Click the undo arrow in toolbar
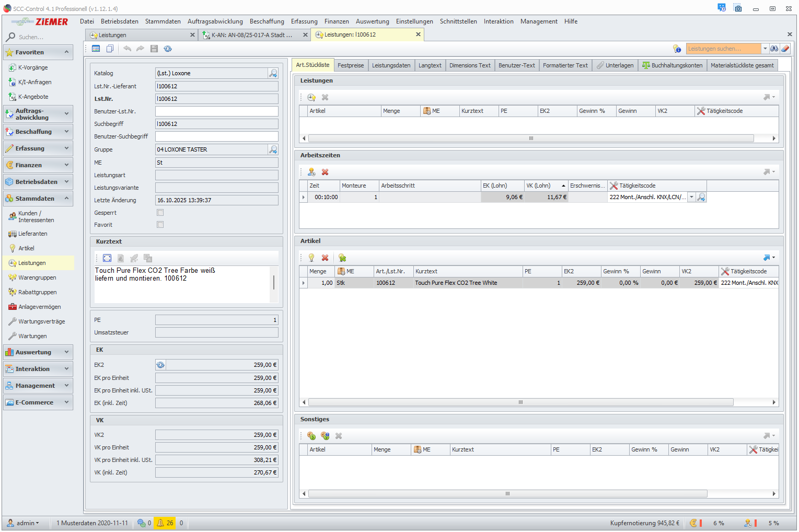799x532 pixels. 127,49
